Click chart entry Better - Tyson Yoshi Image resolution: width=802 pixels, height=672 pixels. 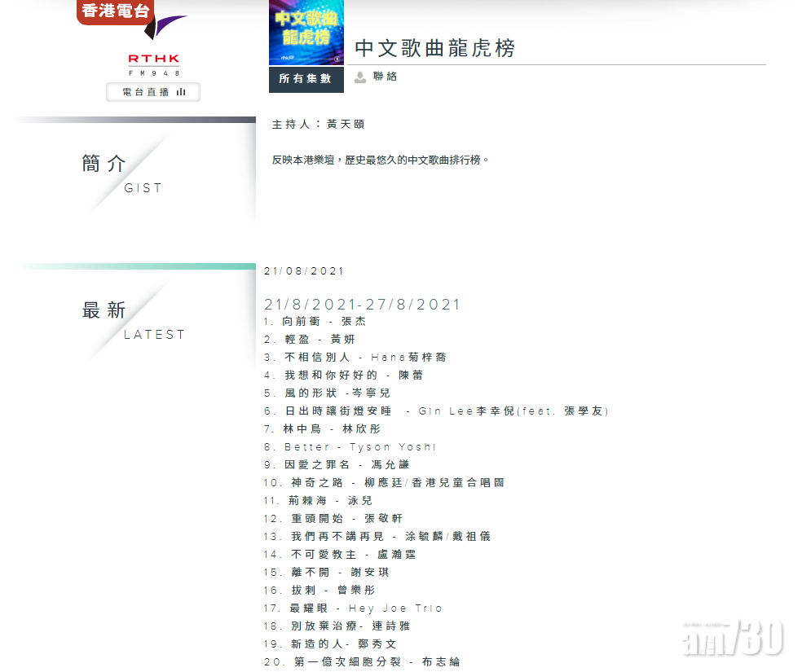(x=350, y=447)
